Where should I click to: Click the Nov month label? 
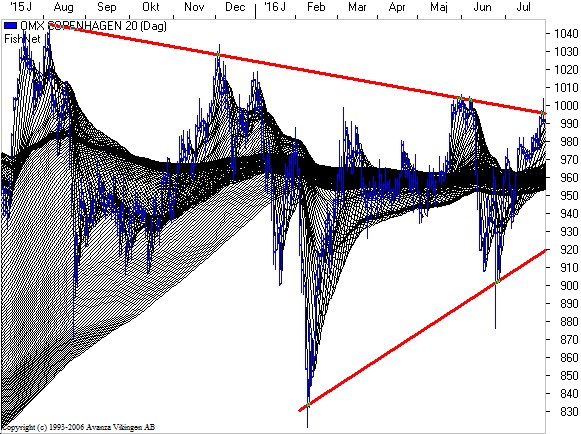pyautogui.click(x=194, y=7)
